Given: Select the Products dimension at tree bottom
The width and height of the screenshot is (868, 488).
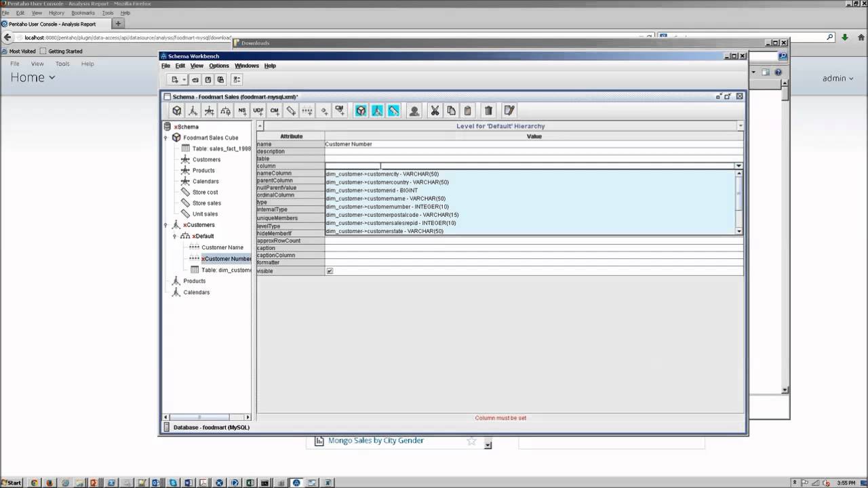Looking at the screenshot, I should (x=194, y=281).
